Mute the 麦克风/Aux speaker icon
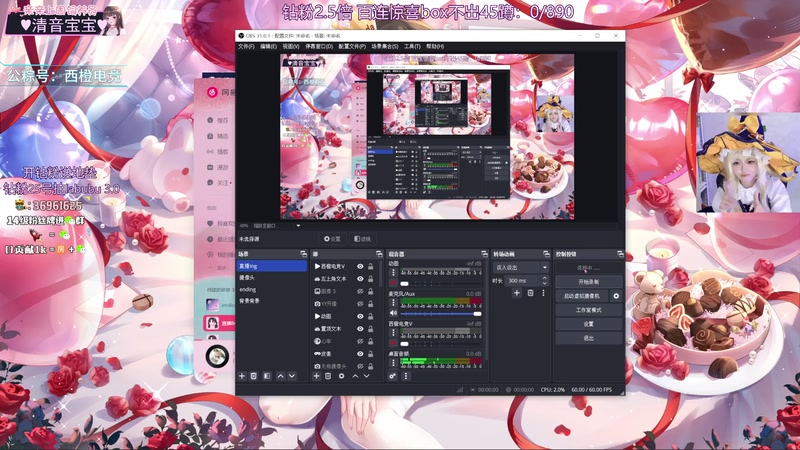 (x=393, y=313)
